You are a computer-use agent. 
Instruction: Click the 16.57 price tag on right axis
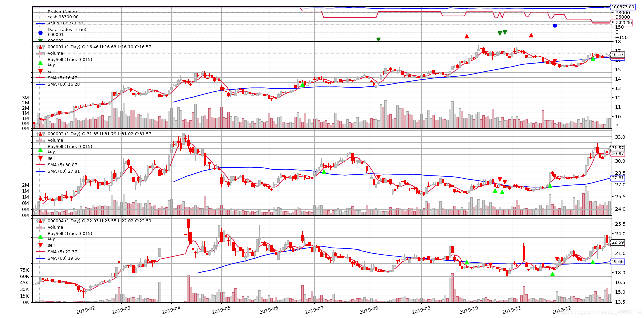(618, 55)
